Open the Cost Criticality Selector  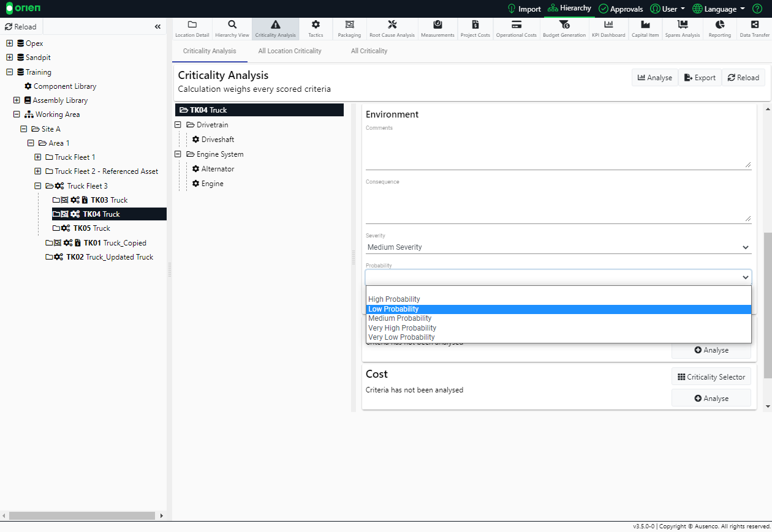click(711, 377)
